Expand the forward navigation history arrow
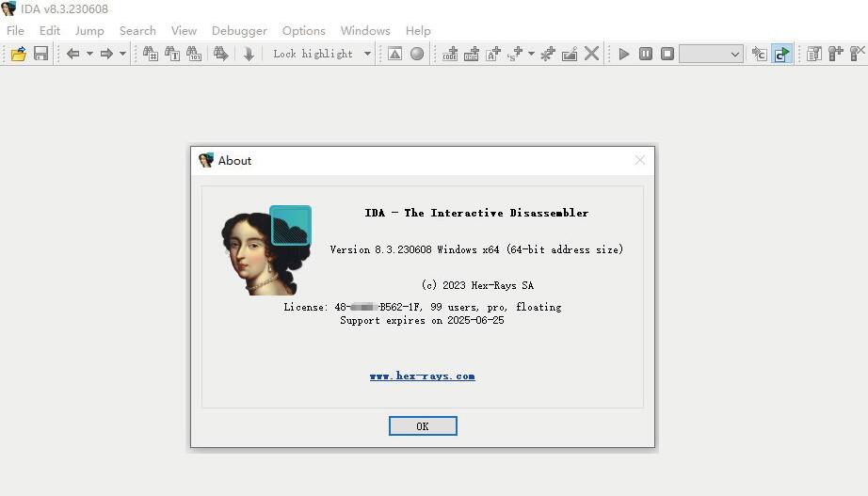Screen dimensions: 868x496 click(123, 54)
